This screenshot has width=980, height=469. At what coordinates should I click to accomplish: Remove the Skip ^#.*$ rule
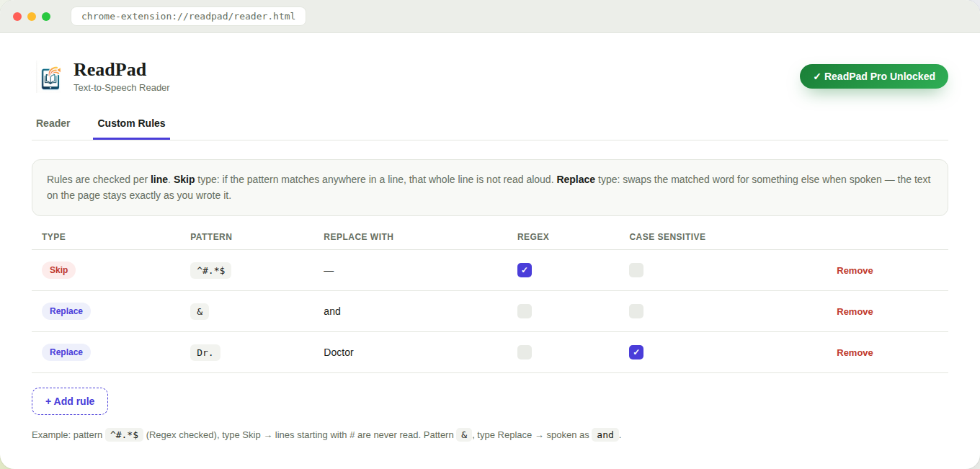tap(855, 271)
